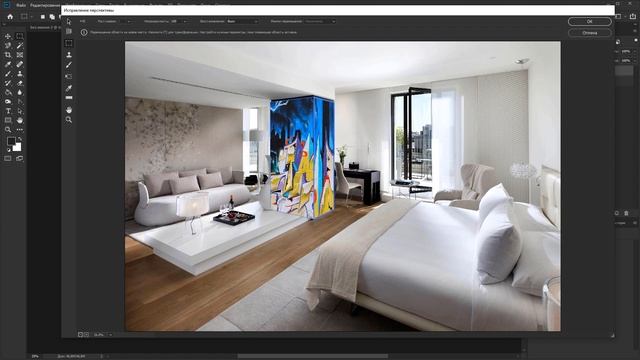Toggle Quick Mask mode

[x=8, y=159]
